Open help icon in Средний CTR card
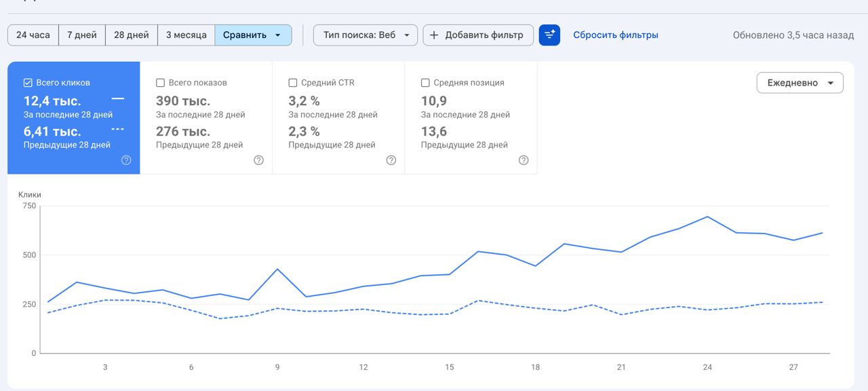Image resolution: width=868 pixels, height=391 pixels. pos(391,160)
